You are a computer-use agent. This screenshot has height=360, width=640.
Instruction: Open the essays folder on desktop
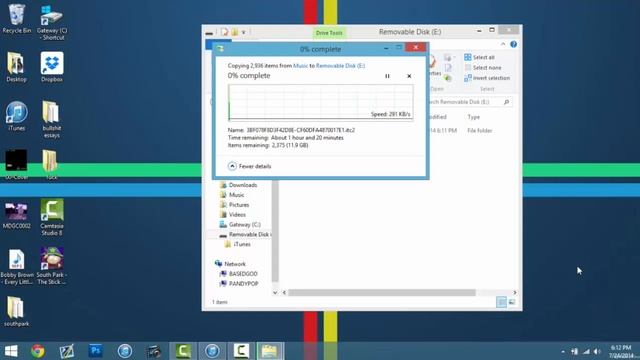click(51, 120)
